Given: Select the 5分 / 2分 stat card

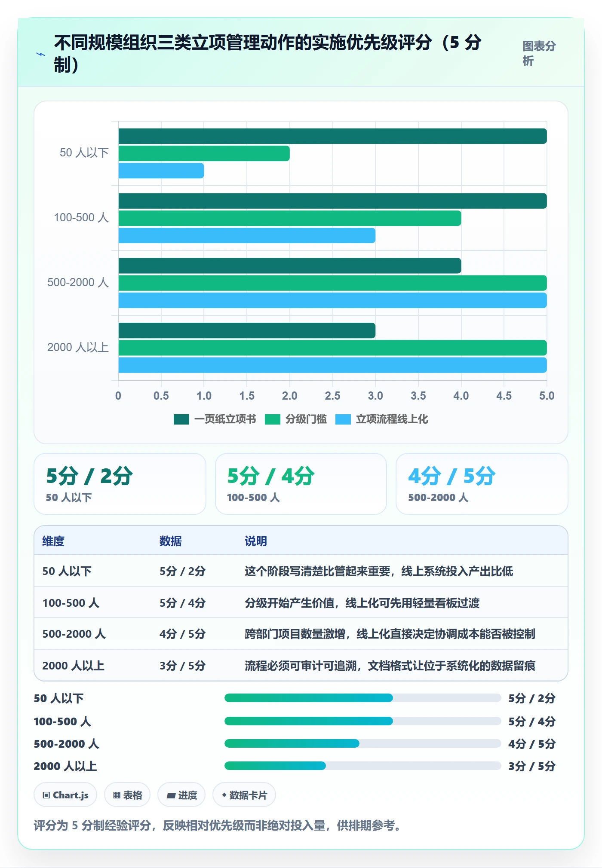Looking at the screenshot, I should (x=120, y=484).
